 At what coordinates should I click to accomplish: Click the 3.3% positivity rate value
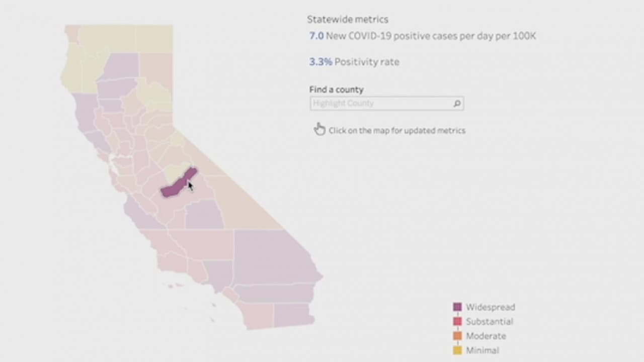[320, 62]
